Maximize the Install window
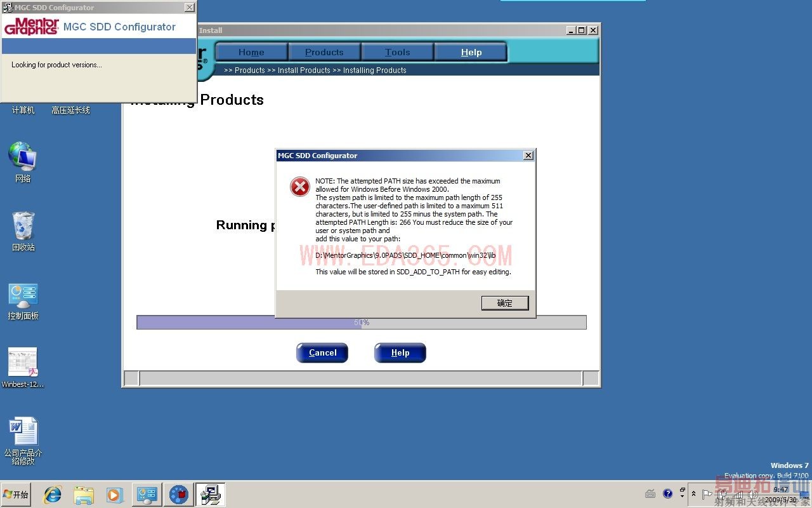 coord(582,30)
